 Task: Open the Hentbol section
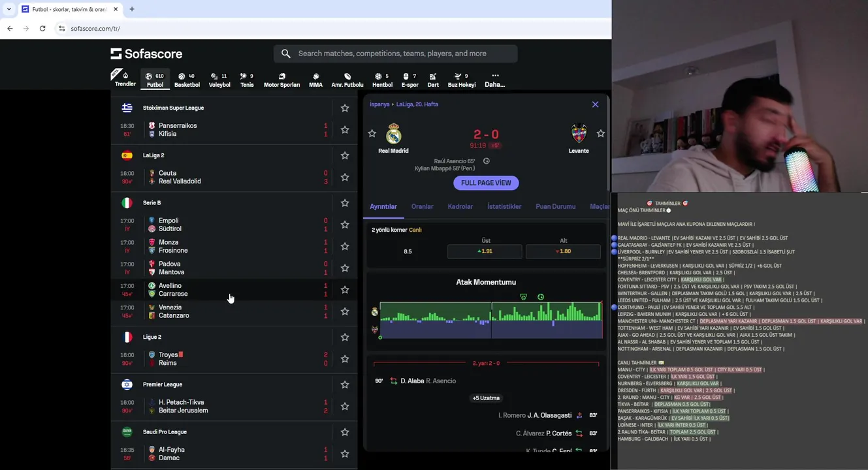coord(382,80)
